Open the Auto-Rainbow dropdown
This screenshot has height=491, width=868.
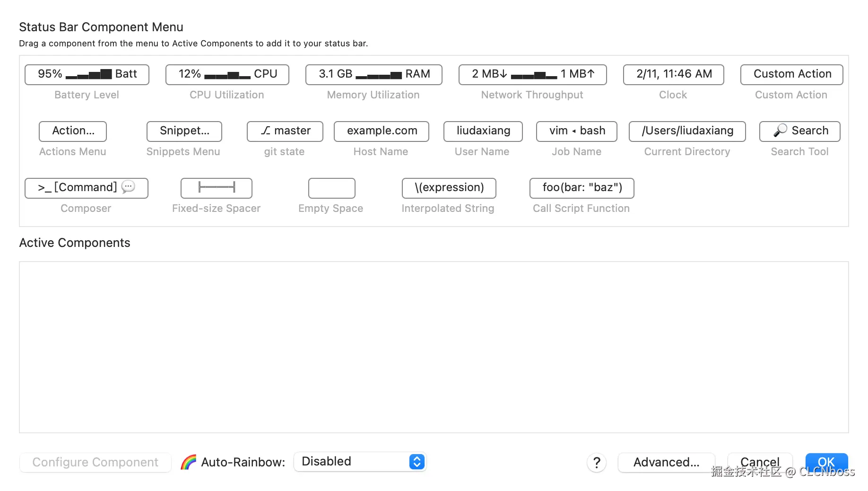[x=360, y=462]
